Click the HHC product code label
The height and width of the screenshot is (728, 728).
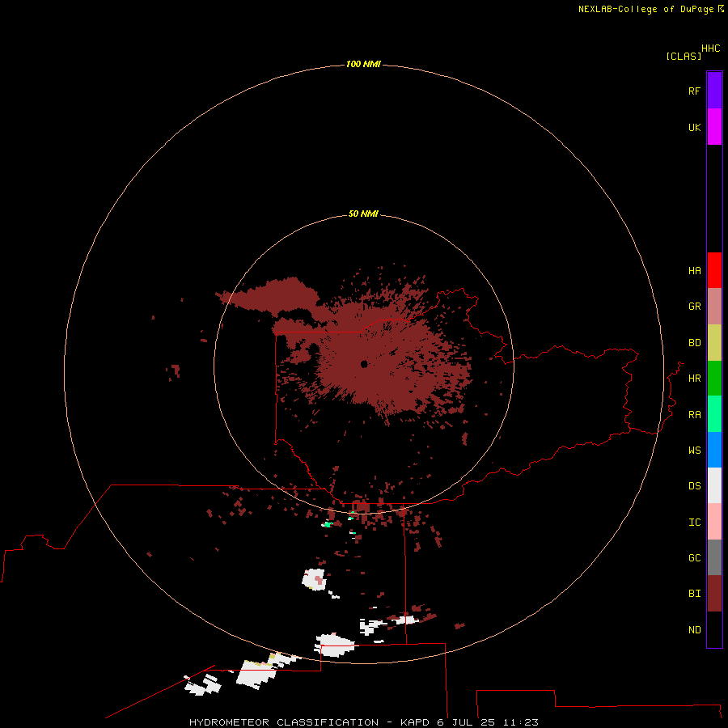click(x=711, y=49)
